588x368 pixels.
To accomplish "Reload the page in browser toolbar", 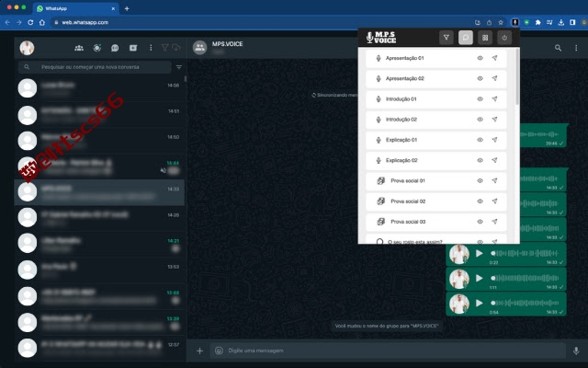I will 30,22.
